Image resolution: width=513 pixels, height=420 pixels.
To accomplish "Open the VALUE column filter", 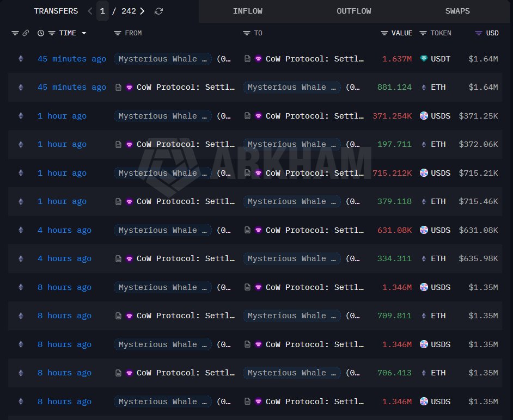I will tap(384, 33).
